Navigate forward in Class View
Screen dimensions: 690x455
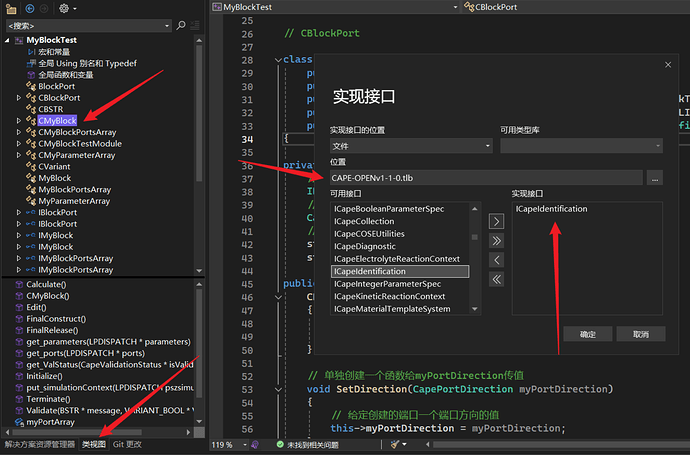pyautogui.click(x=44, y=8)
